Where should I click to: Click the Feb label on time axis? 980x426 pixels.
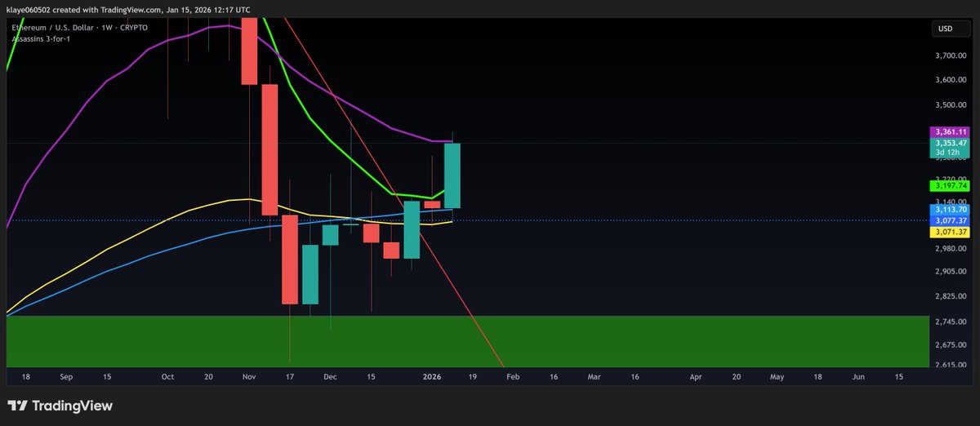pyautogui.click(x=513, y=377)
